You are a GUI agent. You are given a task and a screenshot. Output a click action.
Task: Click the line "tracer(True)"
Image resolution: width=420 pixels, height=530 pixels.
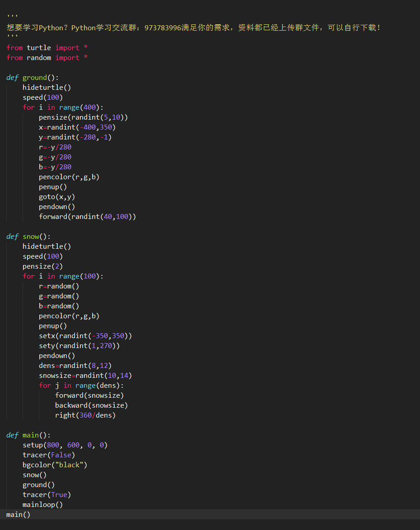[47, 495]
